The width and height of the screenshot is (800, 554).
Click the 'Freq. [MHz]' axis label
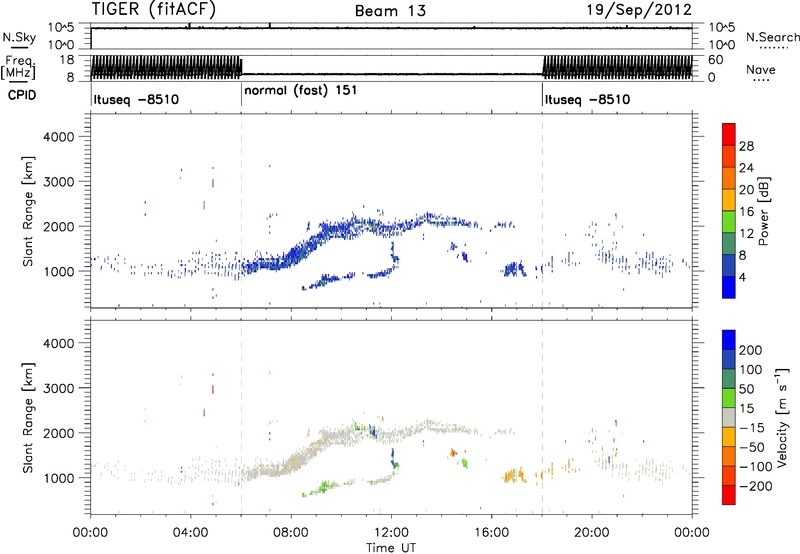click(18, 67)
